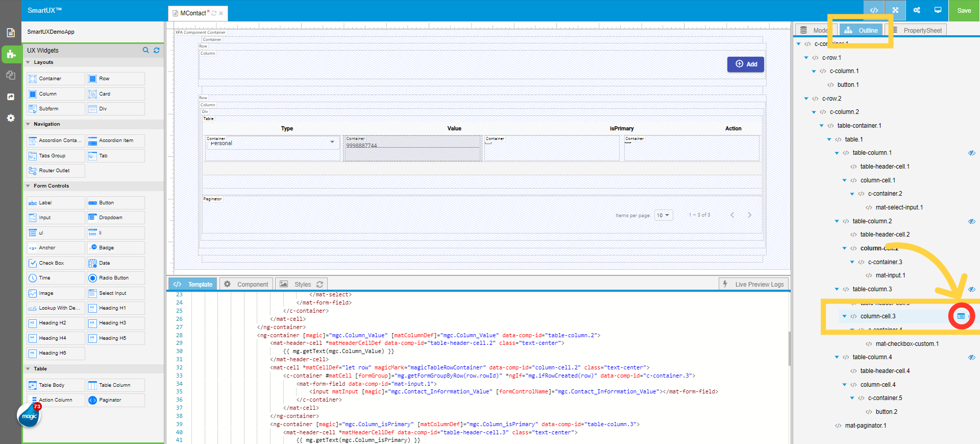Click the column-cell.3 properties icon

[x=961, y=316]
